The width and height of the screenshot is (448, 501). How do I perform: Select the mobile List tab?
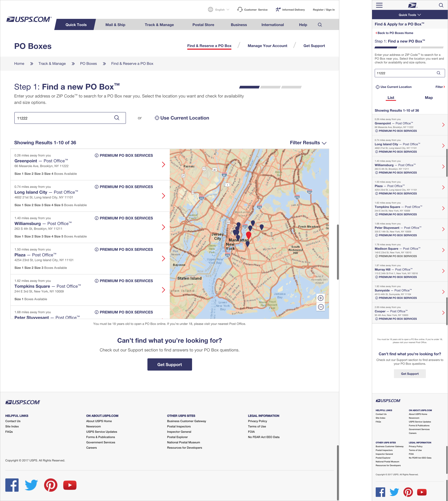[391, 98]
